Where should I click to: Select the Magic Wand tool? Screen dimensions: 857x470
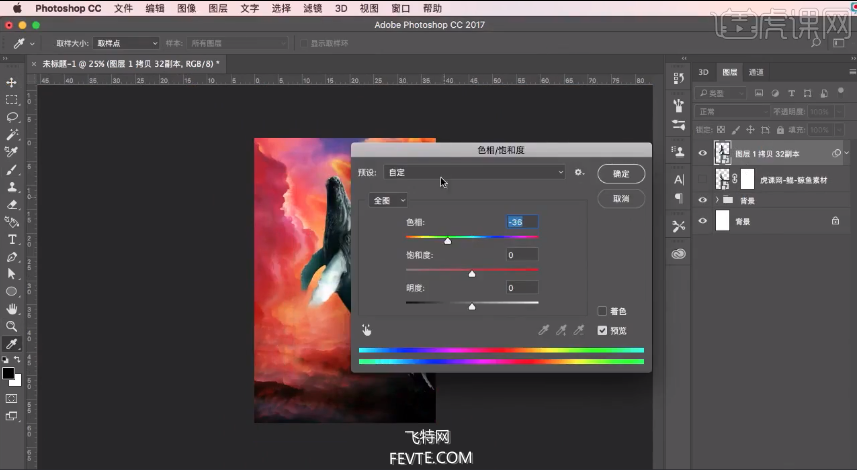(11, 134)
